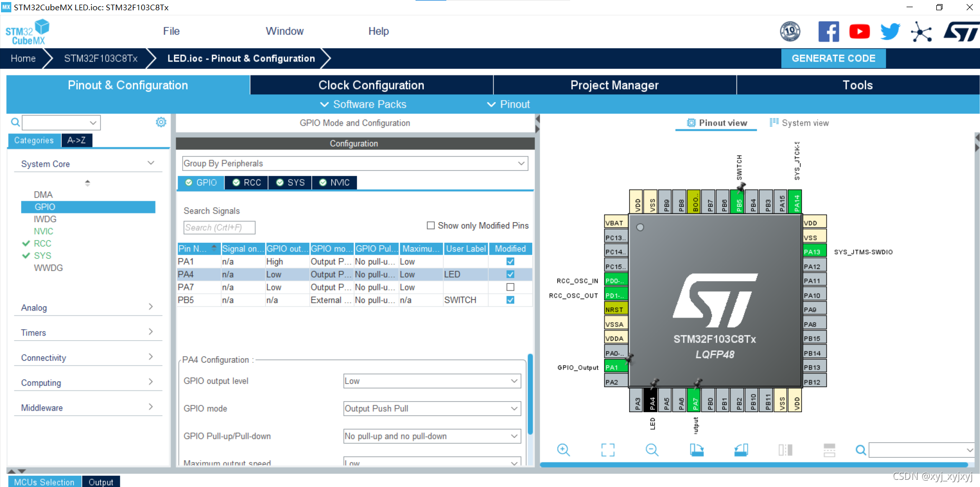The image size is (980, 487).
Task: Open the left panel search dropdown
Action: [x=93, y=123]
